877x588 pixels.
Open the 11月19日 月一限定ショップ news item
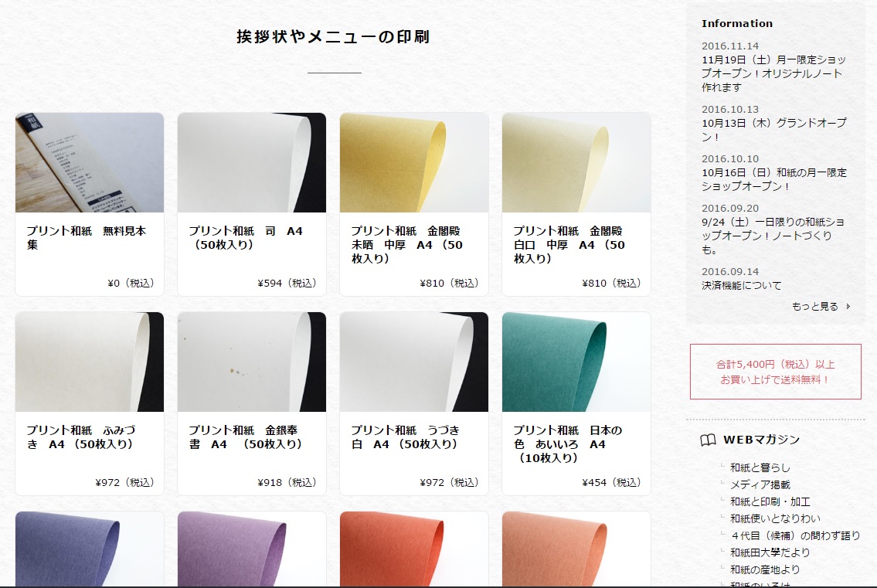[773, 73]
